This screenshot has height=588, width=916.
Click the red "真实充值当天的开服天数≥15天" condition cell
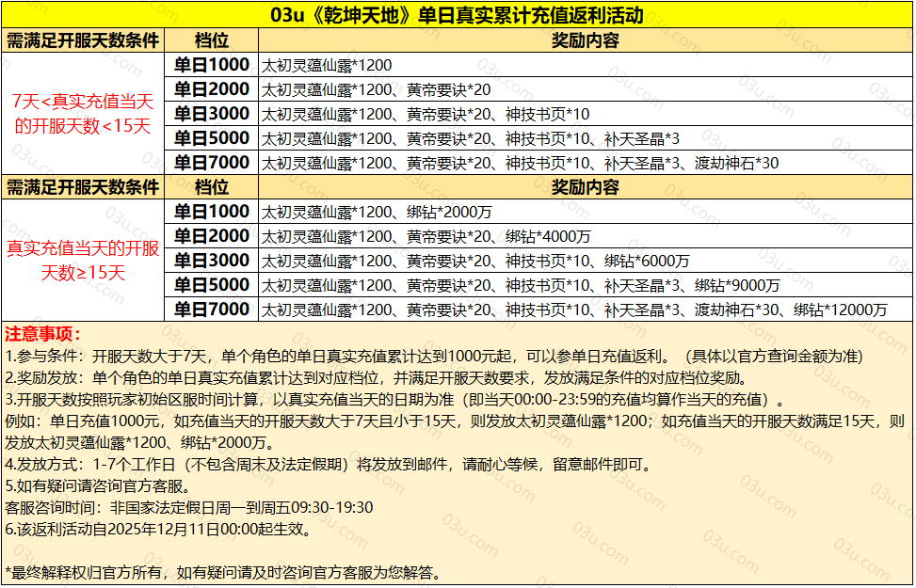(83, 261)
